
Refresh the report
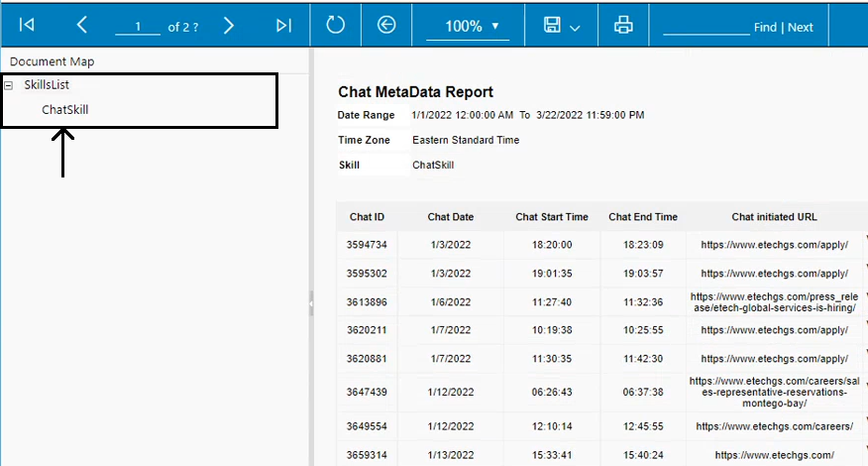[x=336, y=26]
